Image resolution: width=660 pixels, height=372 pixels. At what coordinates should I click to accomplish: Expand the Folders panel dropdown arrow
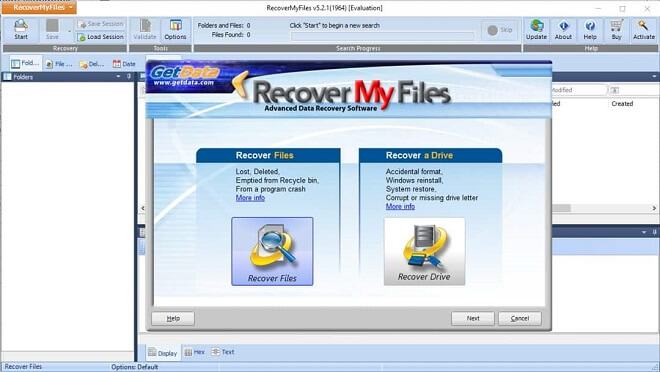[118, 77]
